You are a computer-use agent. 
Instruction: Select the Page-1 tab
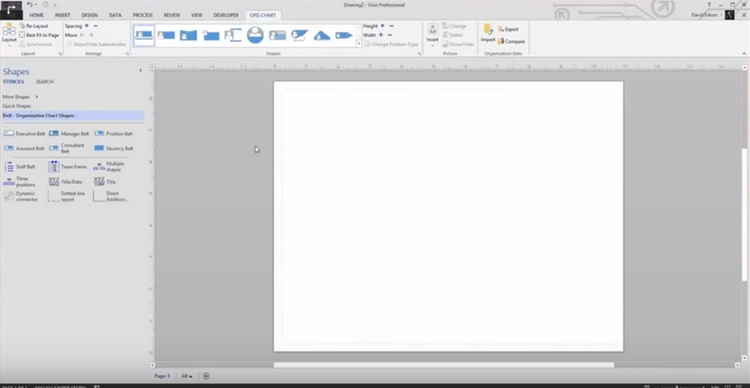[162, 377]
